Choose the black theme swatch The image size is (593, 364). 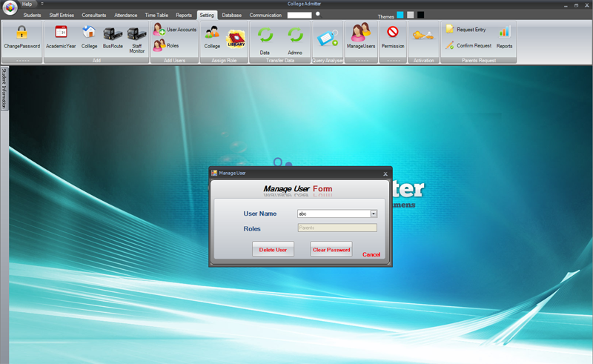[x=420, y=15]
